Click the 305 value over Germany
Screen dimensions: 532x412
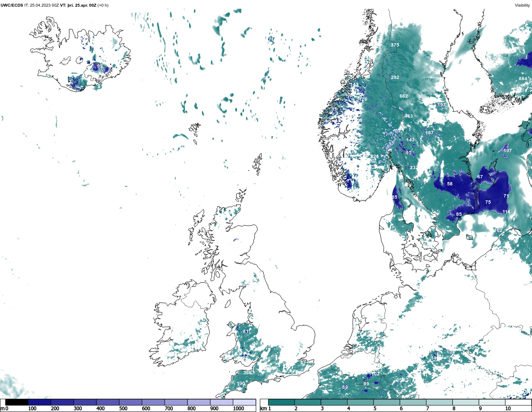coord(473,348)
